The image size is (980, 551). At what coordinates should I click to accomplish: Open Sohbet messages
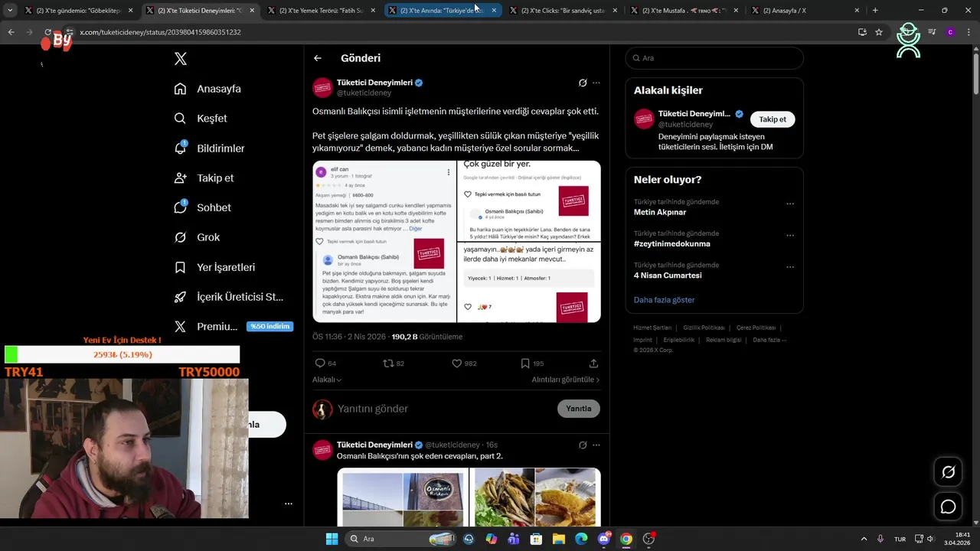(202, 207)
